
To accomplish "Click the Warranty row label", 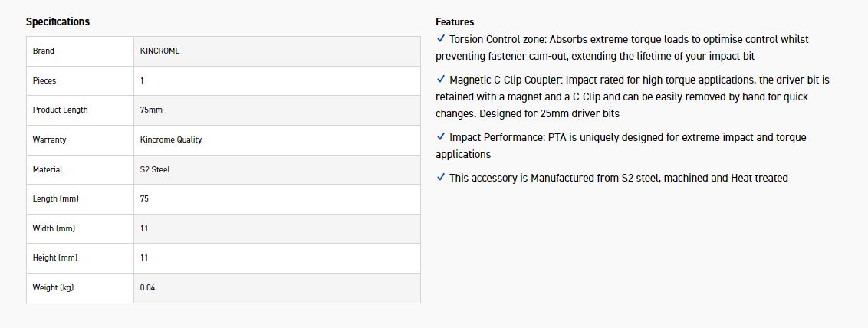I will (49, 139).
